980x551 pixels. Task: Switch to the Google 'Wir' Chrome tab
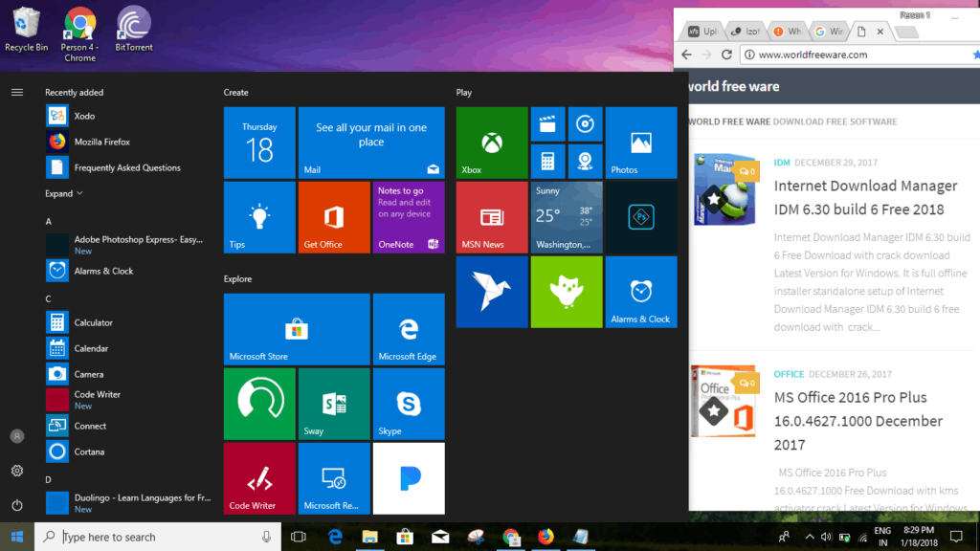pos(830,32)
